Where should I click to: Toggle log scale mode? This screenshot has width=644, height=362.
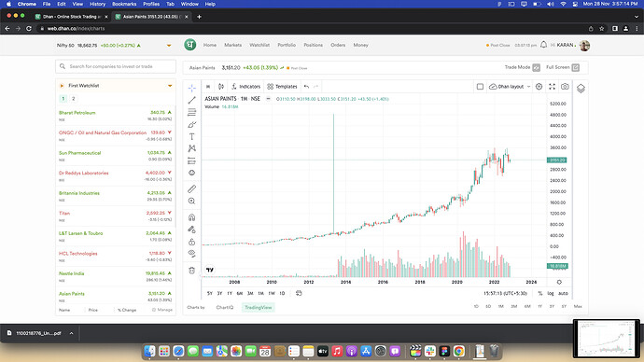[x=551, y=293]
